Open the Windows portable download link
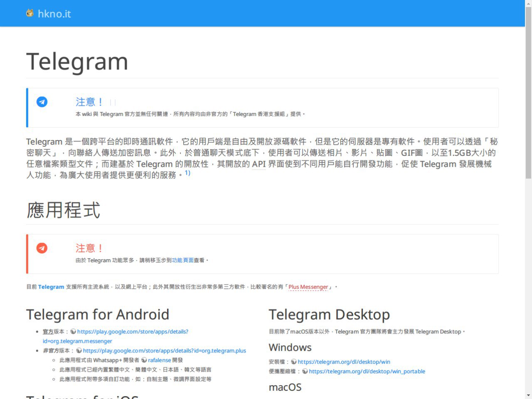 point(367,372)
